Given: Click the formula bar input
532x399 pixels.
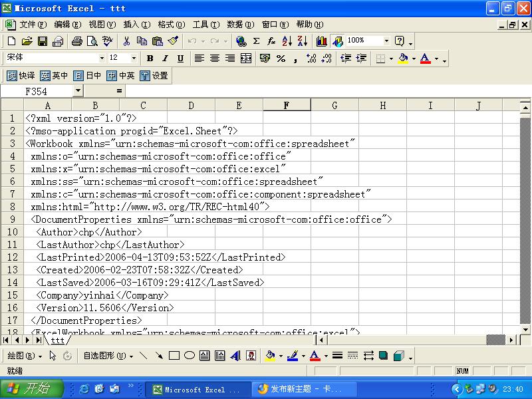Looking at the screenshot, I should tap(327, 91).
